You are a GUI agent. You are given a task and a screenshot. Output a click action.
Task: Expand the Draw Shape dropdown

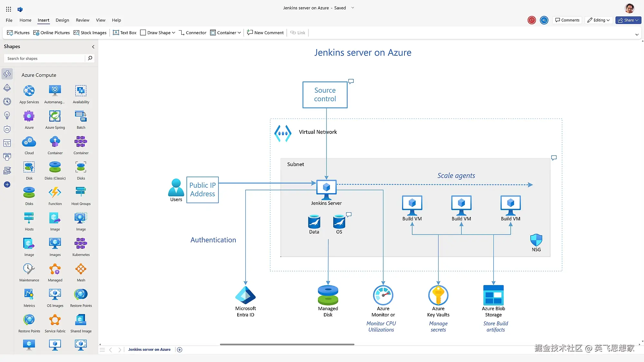[174, 33]
